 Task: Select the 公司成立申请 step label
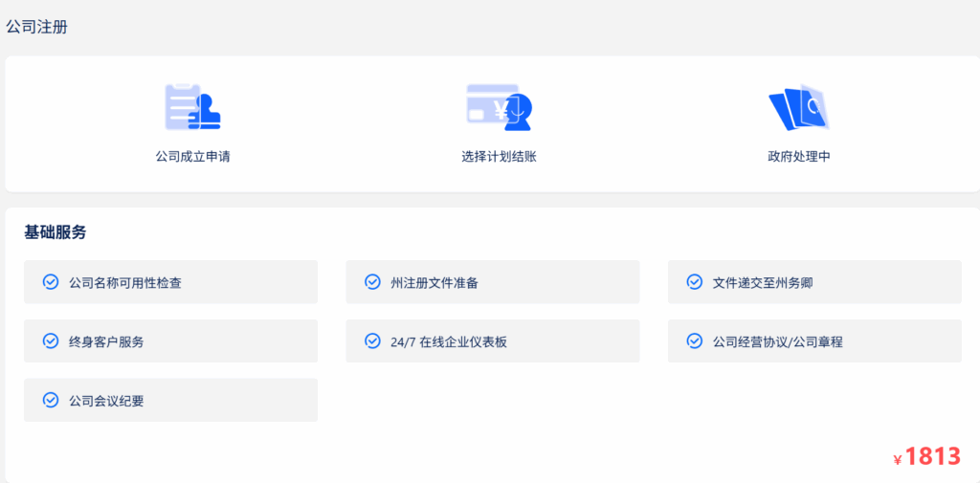192,156
